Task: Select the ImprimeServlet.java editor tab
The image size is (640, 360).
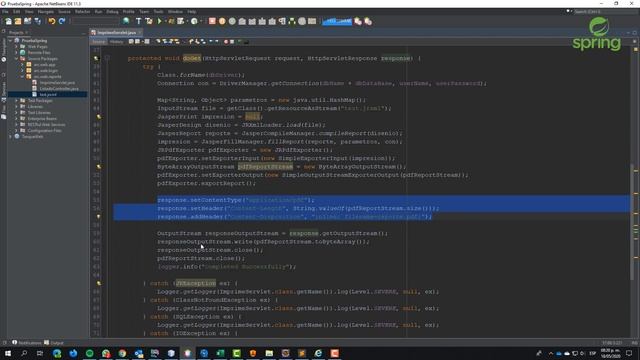Action: pos(116,32)
